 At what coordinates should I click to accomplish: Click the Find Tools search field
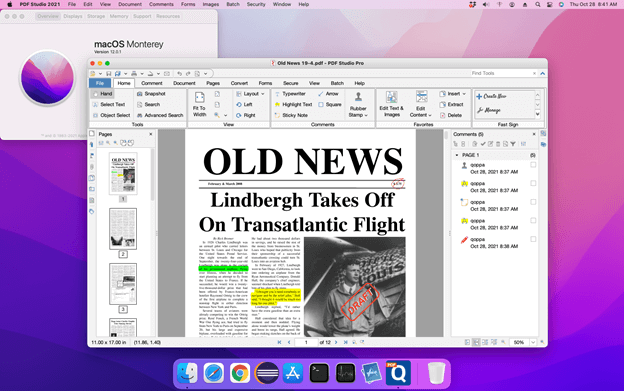pyautogui.click(x=501, y=74)
